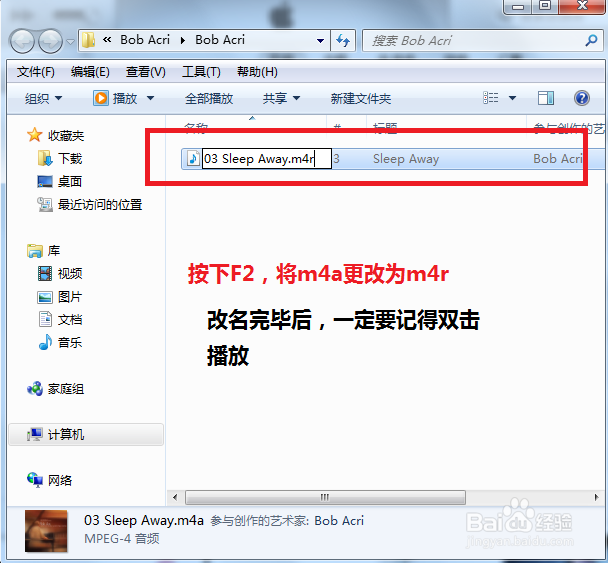Screen dimensions: 608x563
Task: Click the Bob Acri artist cell in file row
Action: 558,159
